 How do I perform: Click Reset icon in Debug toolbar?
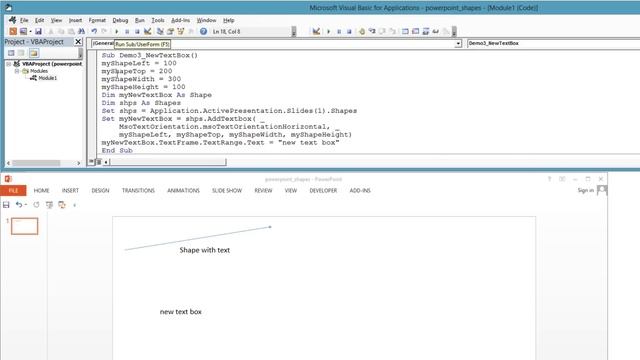[x=349, y=31]
